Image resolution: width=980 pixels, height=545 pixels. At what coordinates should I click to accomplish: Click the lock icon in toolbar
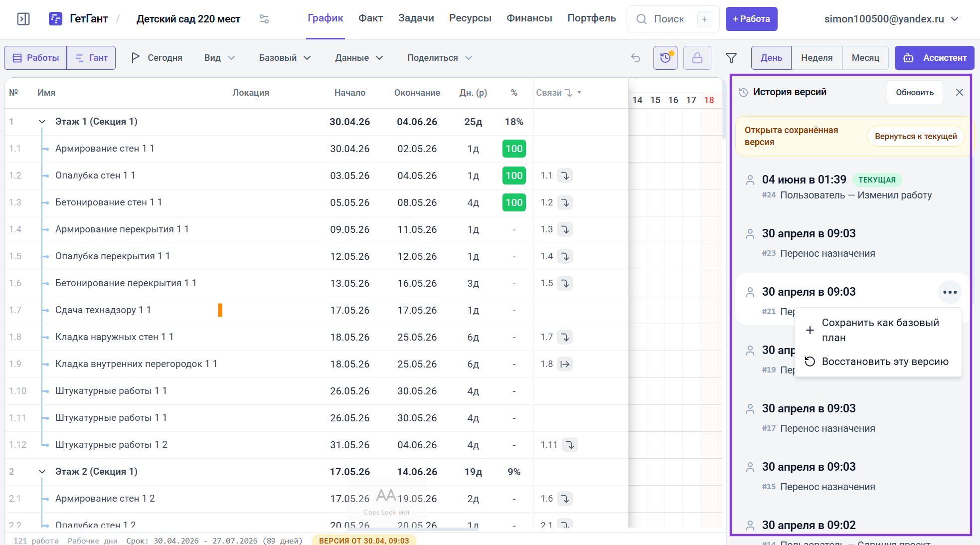tap(697, 58)
